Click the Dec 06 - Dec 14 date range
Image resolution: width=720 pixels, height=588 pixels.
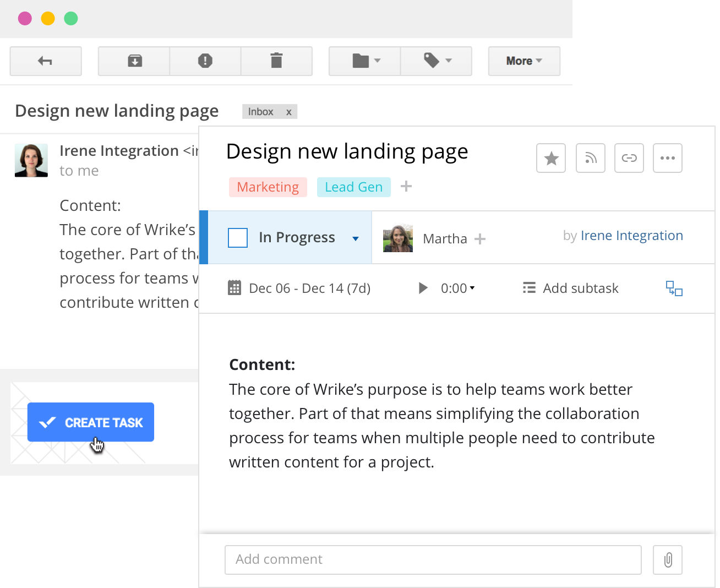click(x=310, y=288)
